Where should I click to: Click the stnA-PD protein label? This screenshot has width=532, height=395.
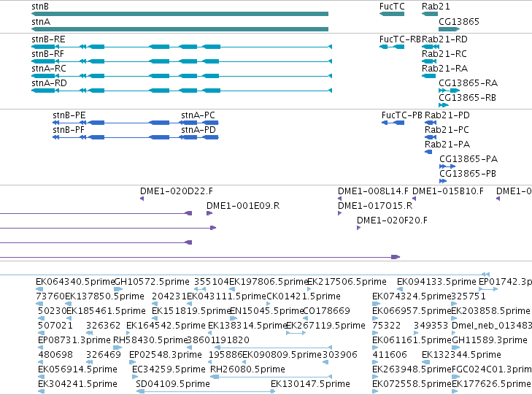198,130
